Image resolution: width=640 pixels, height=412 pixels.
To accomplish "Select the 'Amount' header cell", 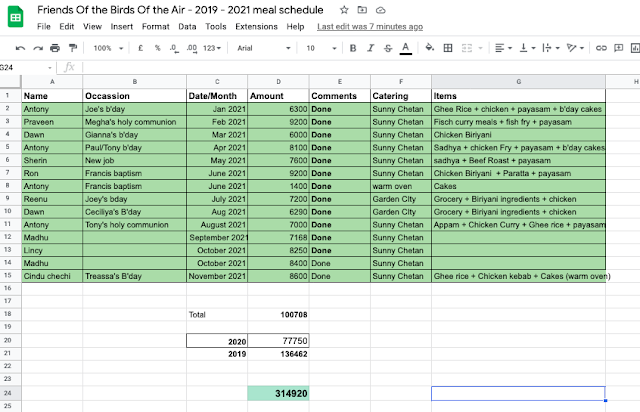I will pos(278,96).
